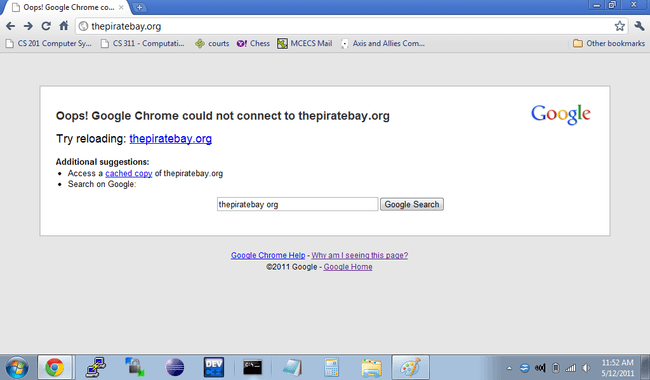Image resolution: width=650 pixels, height=380 pixels.
Task: Open the network signal tray icon
Action: point(571,368)
